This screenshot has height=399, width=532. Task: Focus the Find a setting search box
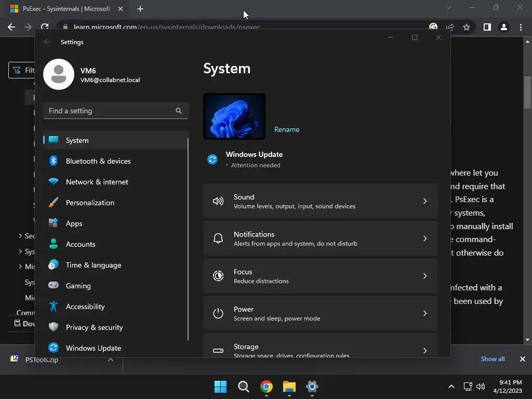point(116,111)
